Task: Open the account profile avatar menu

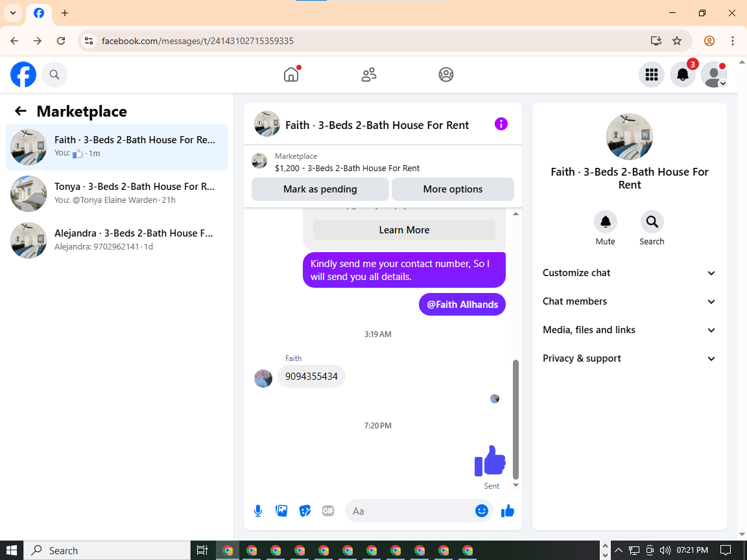Action: (x=714, y=75)
